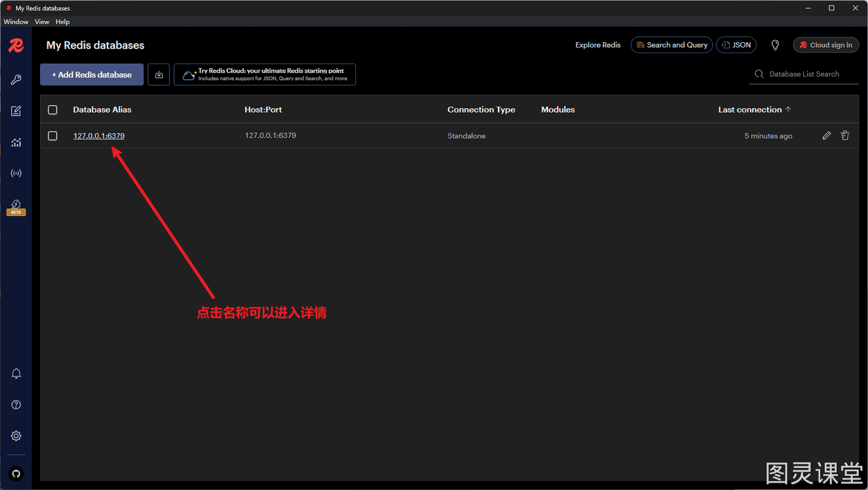Sort by Modules column header
The height and width of the screenshot is (490, 868).
click(x=558, y=109)
